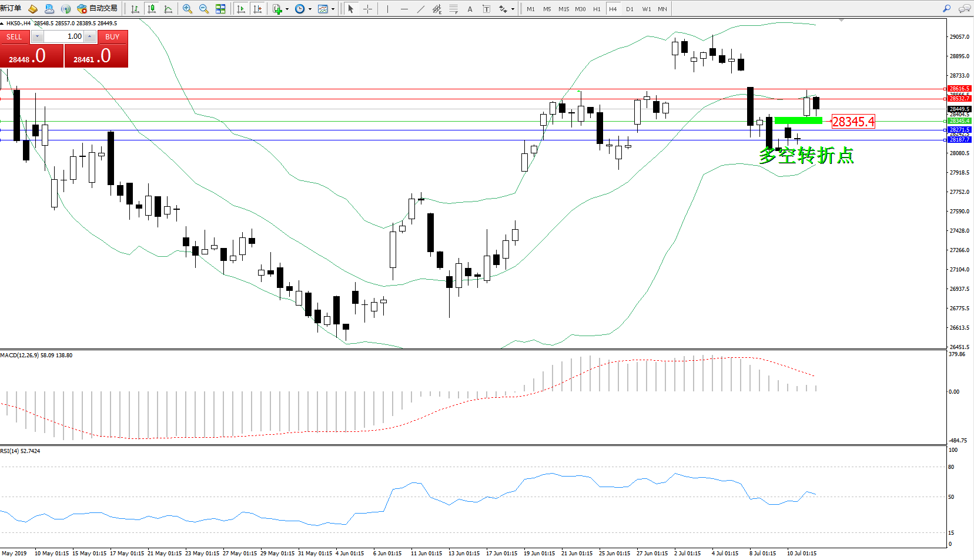Increase lot volume with up arrow
The height and width of the screenshot is (560, 974).
[89, 36]
